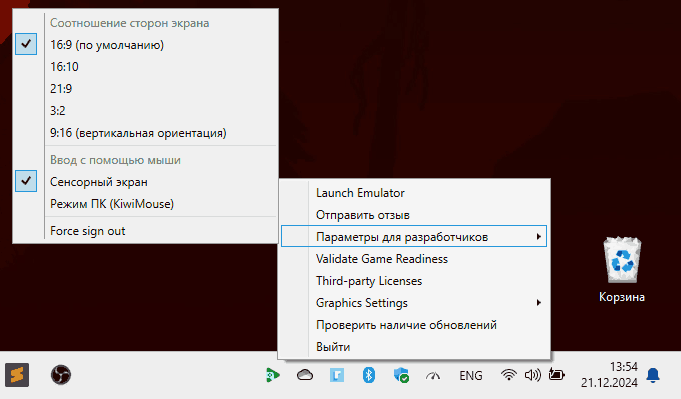Open Wi-Fi network settings icon
This screenshot has width=681, height=399.
(509, 375)
